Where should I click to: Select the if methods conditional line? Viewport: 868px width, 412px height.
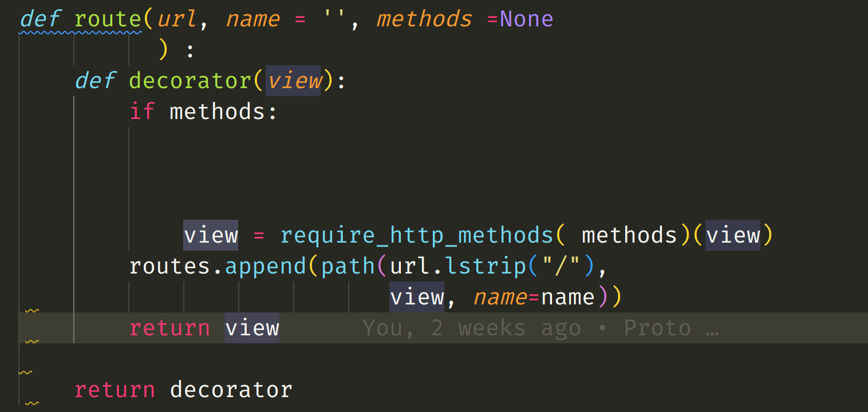coord(203,111)
